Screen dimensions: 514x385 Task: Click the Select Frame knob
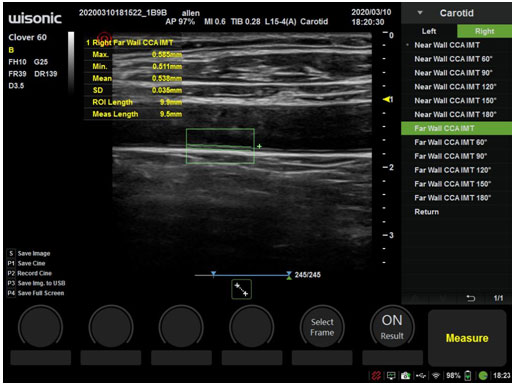322,327
